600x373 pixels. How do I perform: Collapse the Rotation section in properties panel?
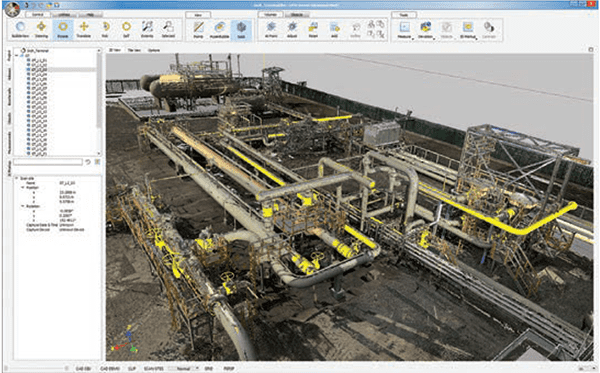[23, 206]
